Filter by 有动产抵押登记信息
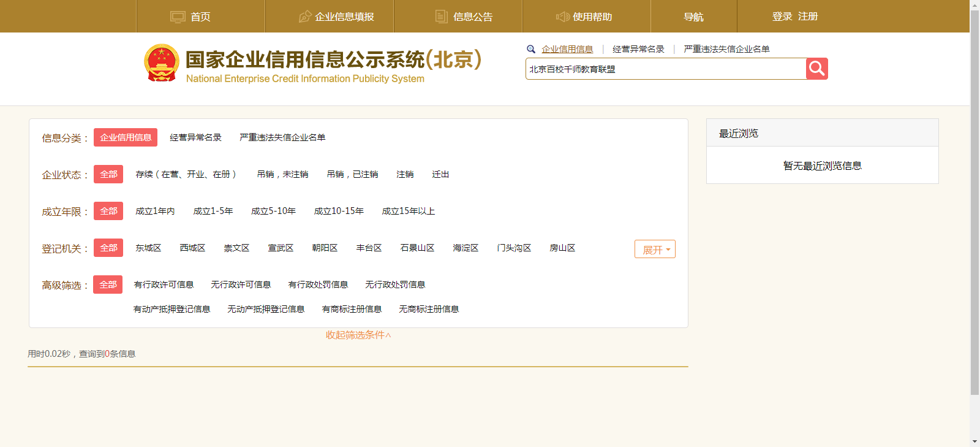Screen dimensions: 980x447 [x=171, y=309]
